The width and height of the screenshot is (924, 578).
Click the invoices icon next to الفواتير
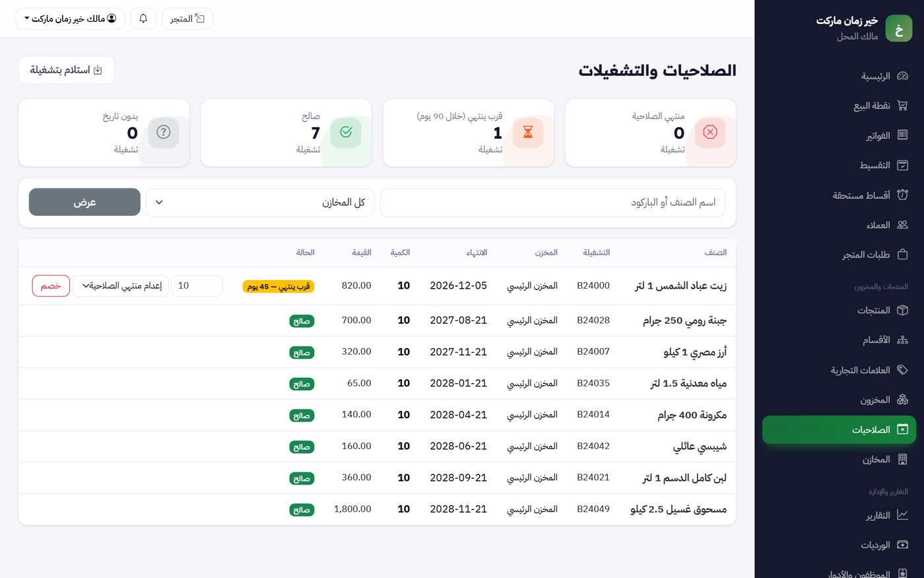(902, 135)
